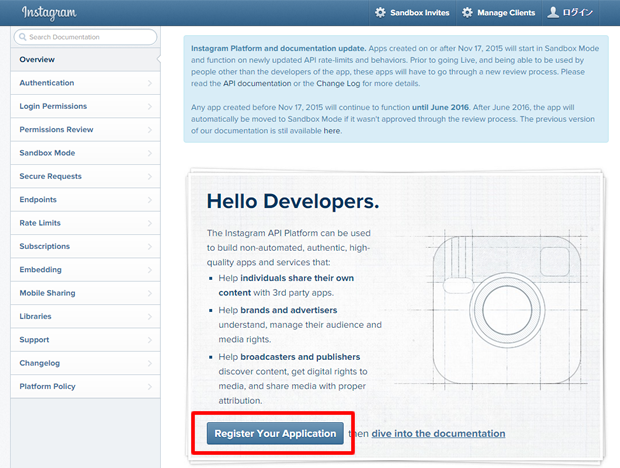Image resolution: width=620 pixels, height=468 pixels.
Task: Open the API documentation link in notice
Action: [x=257, y=83]
